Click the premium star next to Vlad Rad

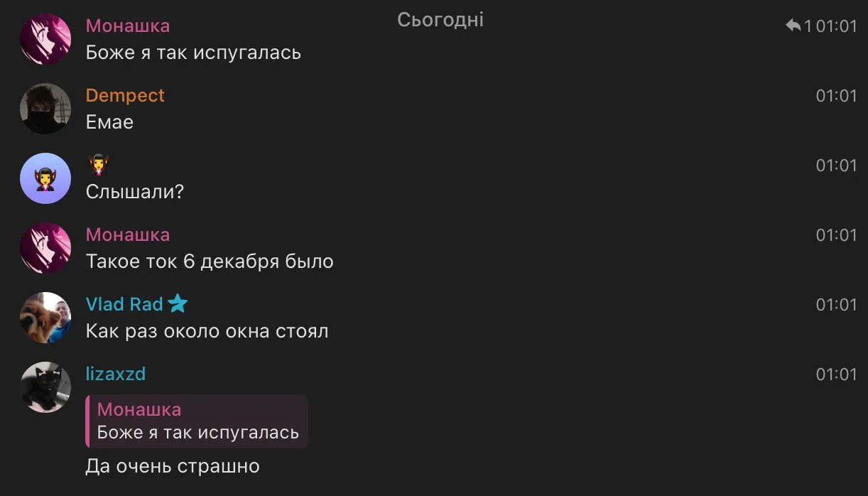178,304
